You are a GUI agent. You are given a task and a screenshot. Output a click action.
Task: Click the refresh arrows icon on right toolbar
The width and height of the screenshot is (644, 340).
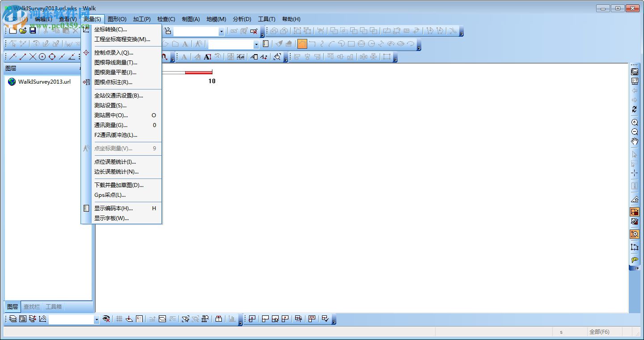point(635,110)
